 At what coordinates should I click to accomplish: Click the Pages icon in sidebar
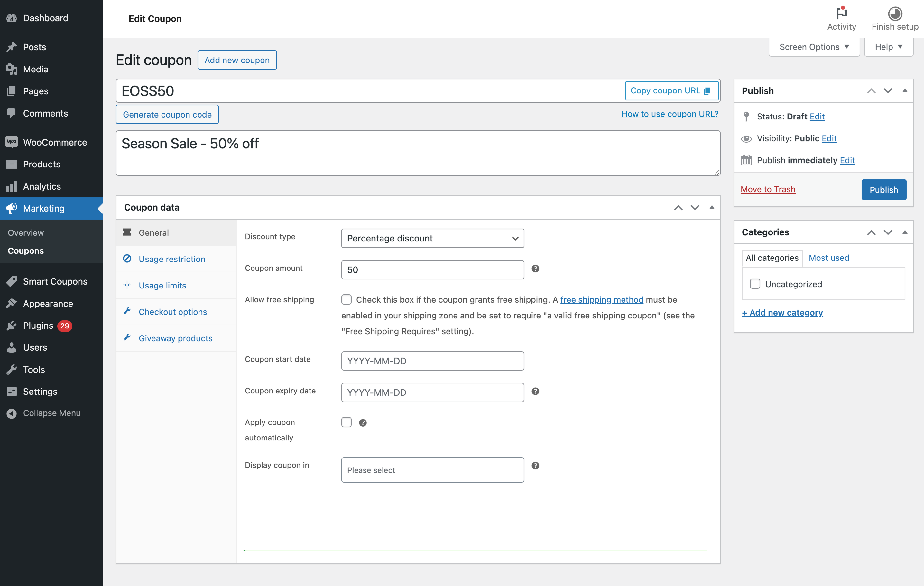(12, 91)
